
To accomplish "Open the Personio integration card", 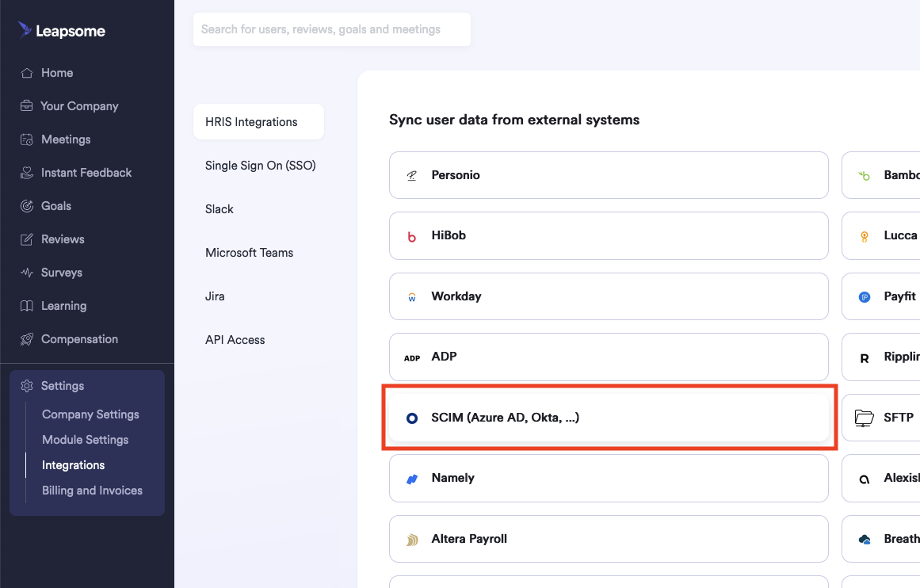I will pos(609,175).
